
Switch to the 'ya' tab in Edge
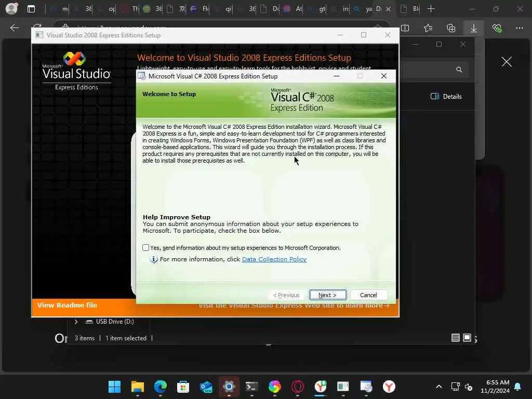[362, 9]
